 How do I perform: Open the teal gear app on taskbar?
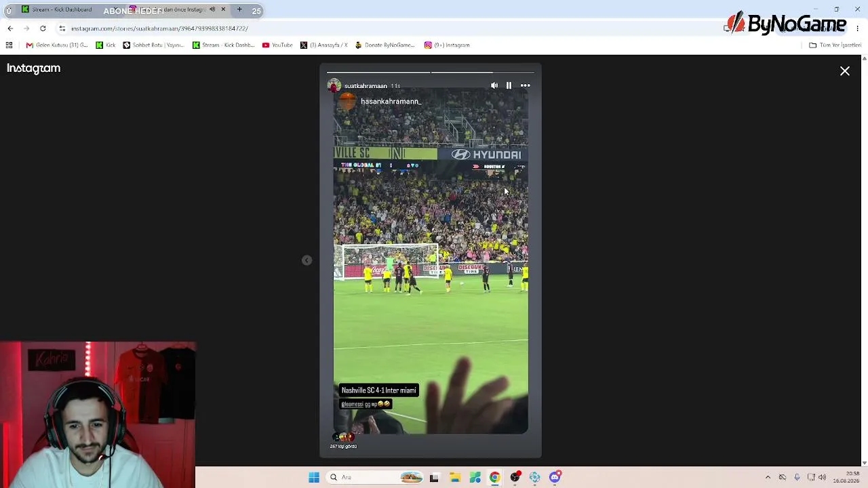coord(535,477)
